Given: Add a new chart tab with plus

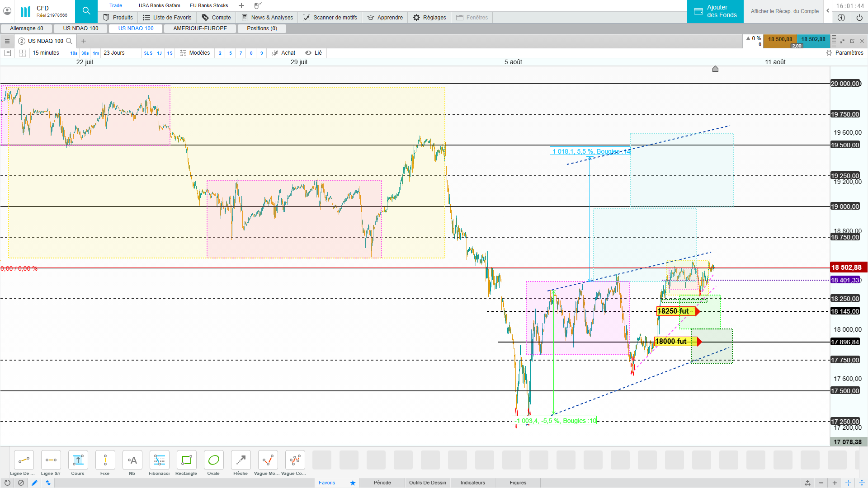Looking at the screenshot, I should (x=84, y=41).
